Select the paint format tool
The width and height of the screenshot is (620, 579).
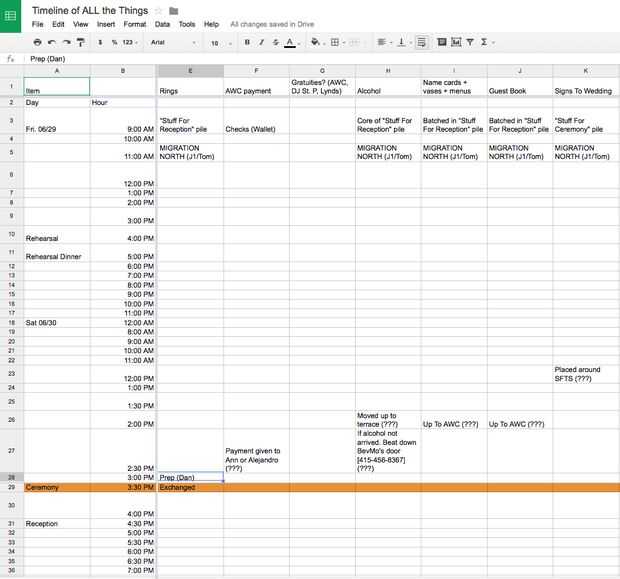click(81, 42)
